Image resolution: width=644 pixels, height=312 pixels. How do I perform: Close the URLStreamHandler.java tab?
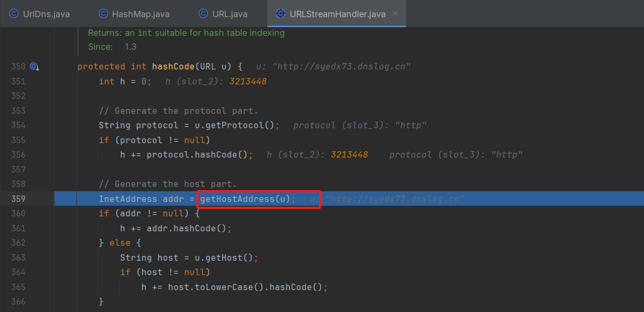[395, 14]
